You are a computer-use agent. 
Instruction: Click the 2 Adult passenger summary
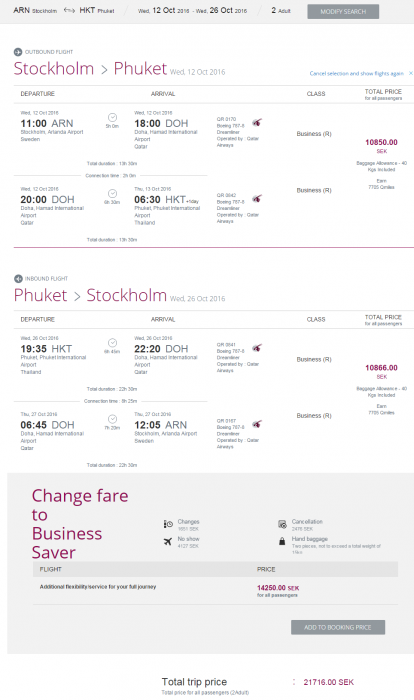(x=281, y=10)
